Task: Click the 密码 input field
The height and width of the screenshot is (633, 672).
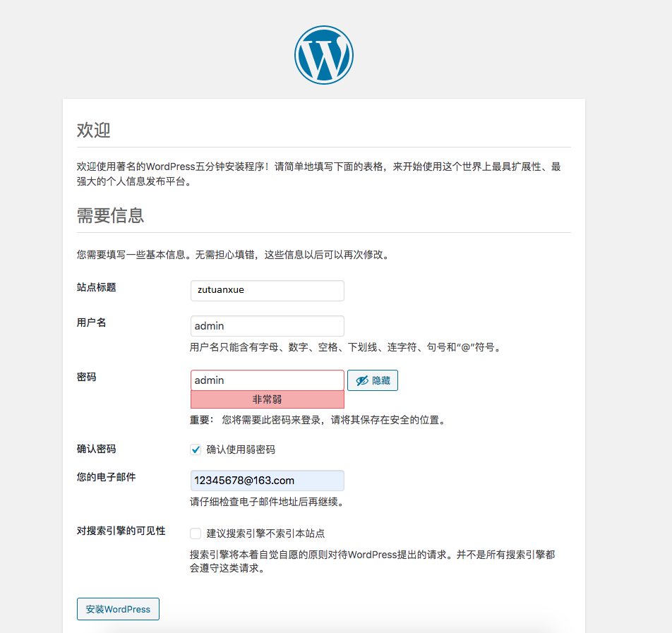Action: [x=267, y=380]
